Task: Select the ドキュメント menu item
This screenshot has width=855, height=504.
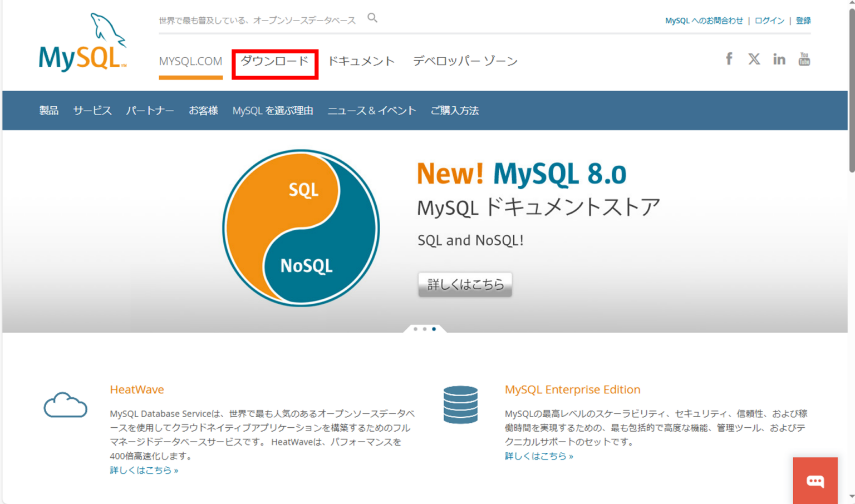Action: click(361, 61)
